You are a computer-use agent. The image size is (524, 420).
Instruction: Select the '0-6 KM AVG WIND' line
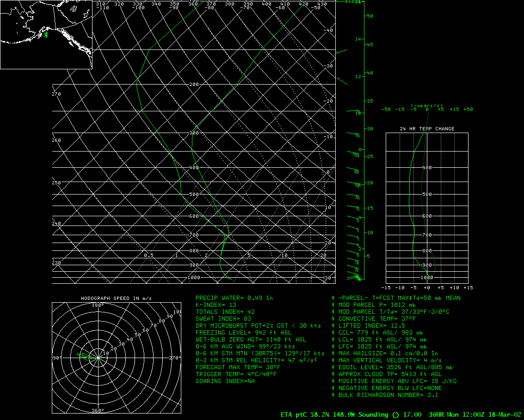coord(245,347)
